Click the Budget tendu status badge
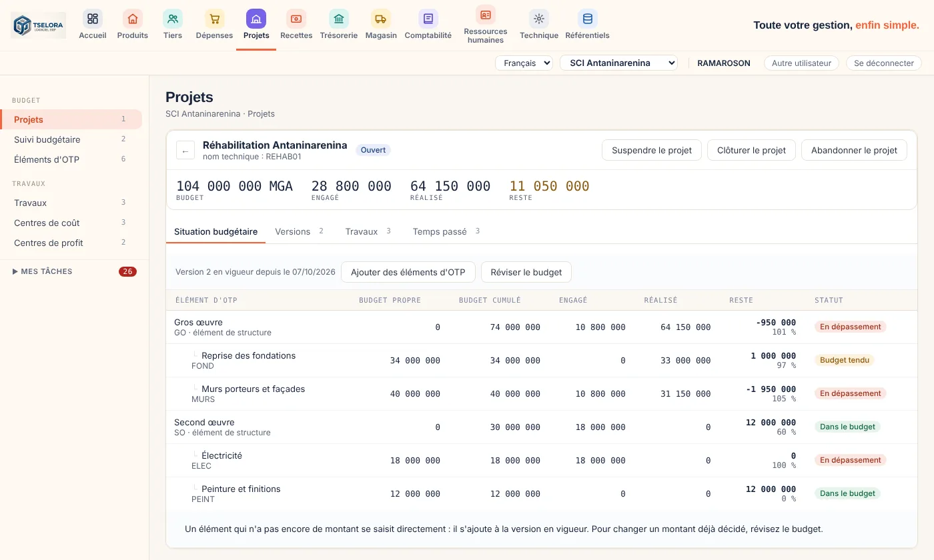Screen dimensions: 934x560 click(845, 360)
